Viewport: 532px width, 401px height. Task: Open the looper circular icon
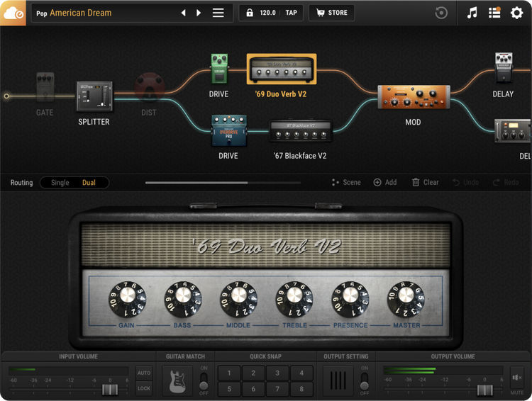coord(441,13)
